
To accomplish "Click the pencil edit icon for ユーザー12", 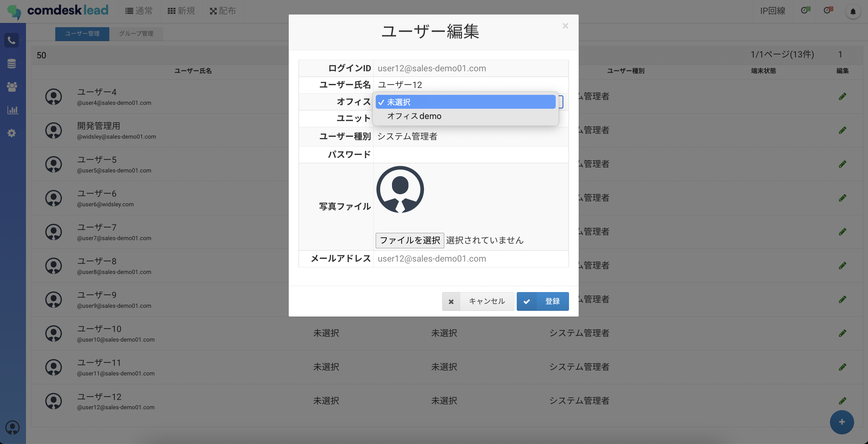I will 842,401.
